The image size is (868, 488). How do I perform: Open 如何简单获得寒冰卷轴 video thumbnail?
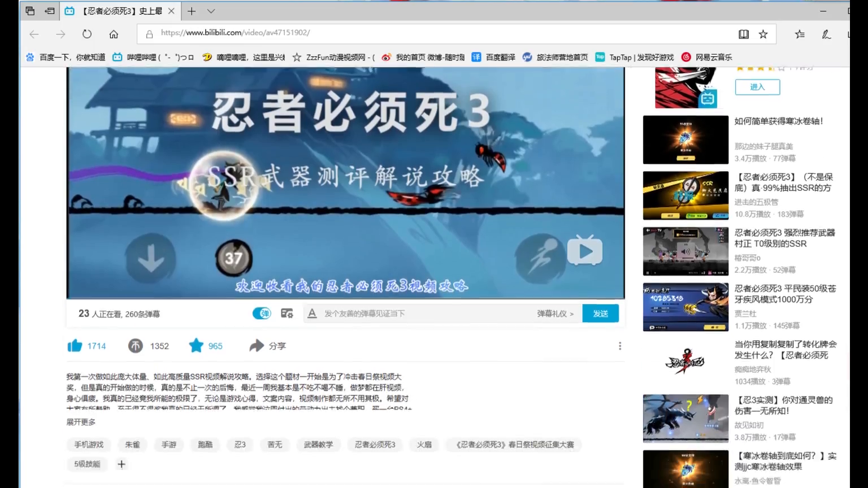(x=685, y=140)
